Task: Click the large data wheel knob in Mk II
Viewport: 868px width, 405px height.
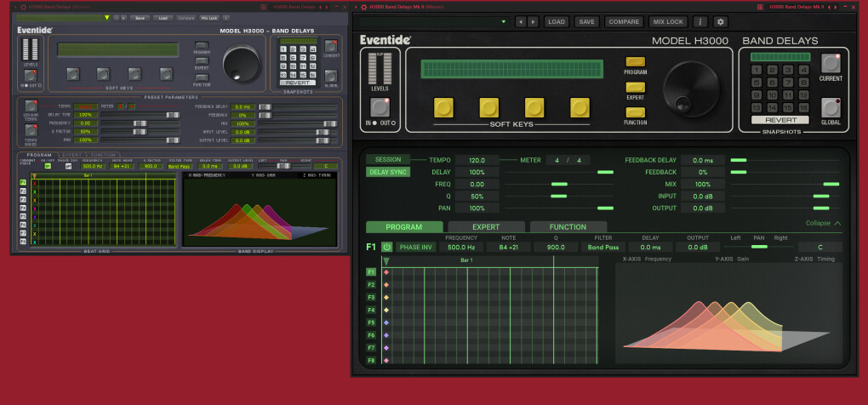Action: 692,89
